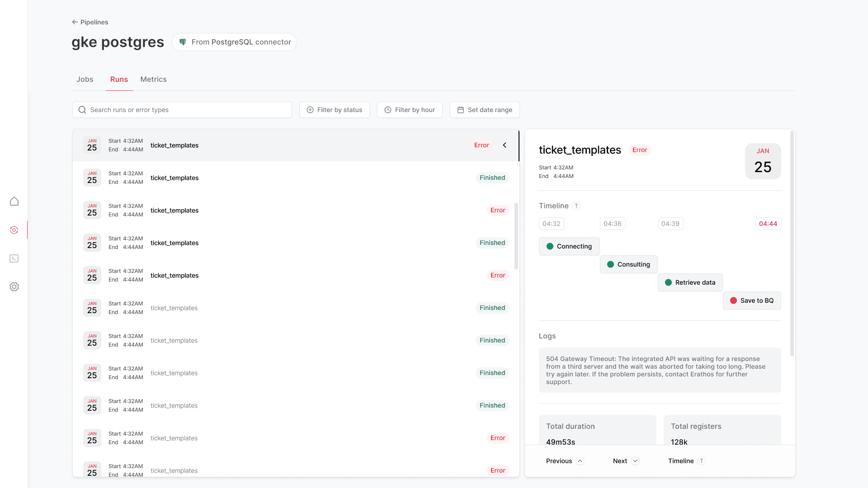The image size is (868, 488).
Task: Go back to Pipelines
Action: 90,22
